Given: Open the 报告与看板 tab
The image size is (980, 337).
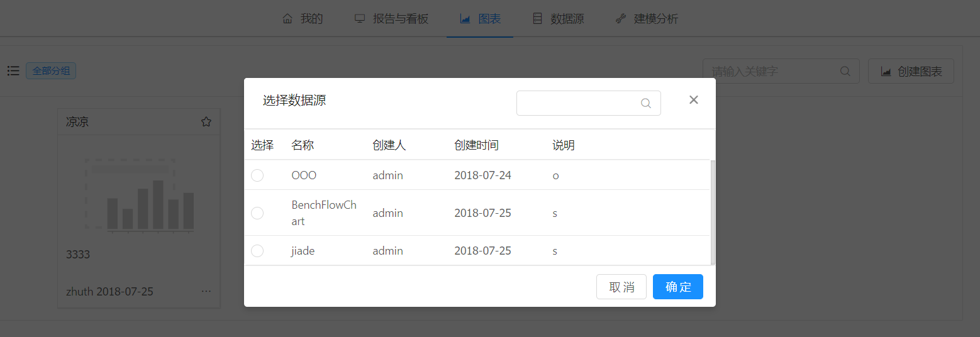Looking at the screenshot, I should (x=391, y=19).
